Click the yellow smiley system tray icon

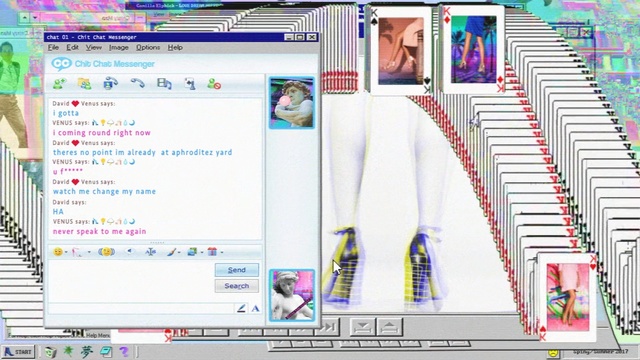click(553, 353)
